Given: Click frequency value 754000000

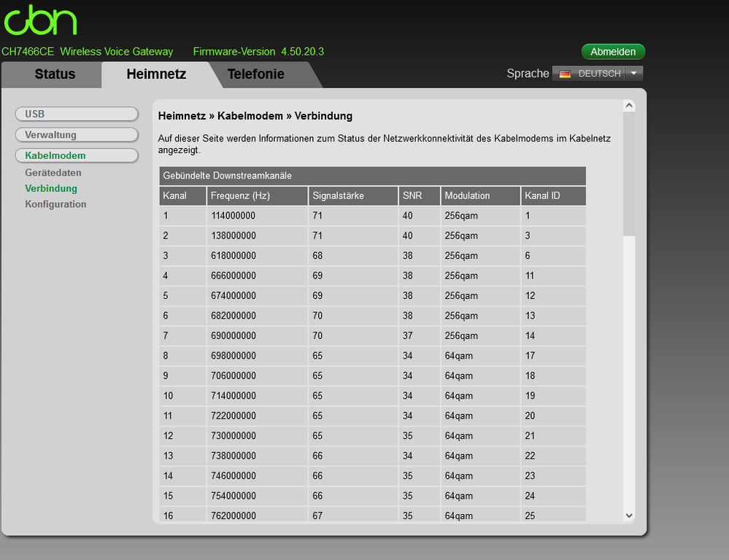Looking at the screenshot, I should 234,495.
